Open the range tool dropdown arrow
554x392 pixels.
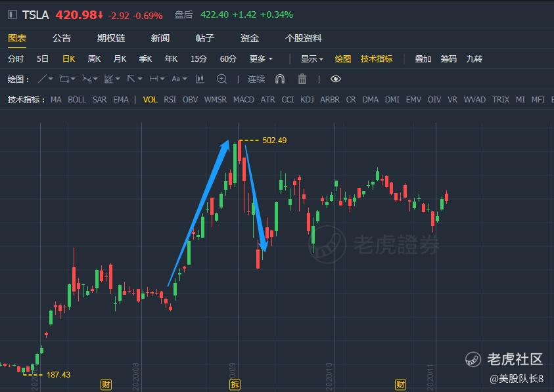(x=162, y=79)
